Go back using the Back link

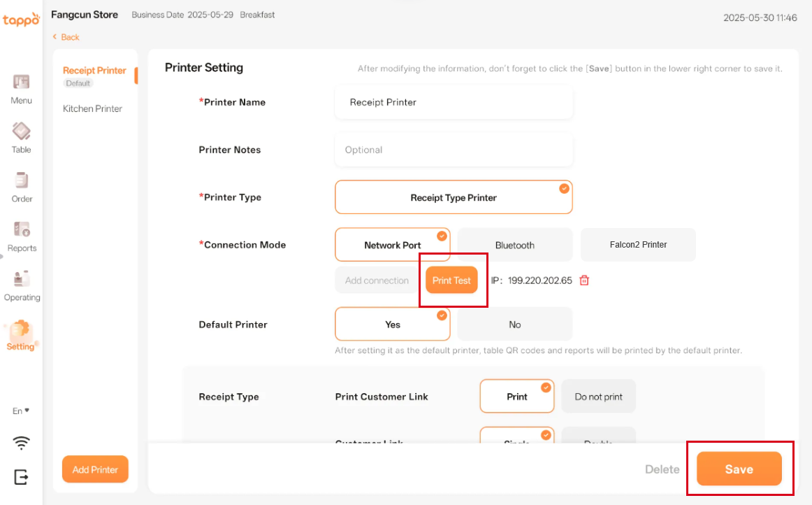(x=66, y=37)
